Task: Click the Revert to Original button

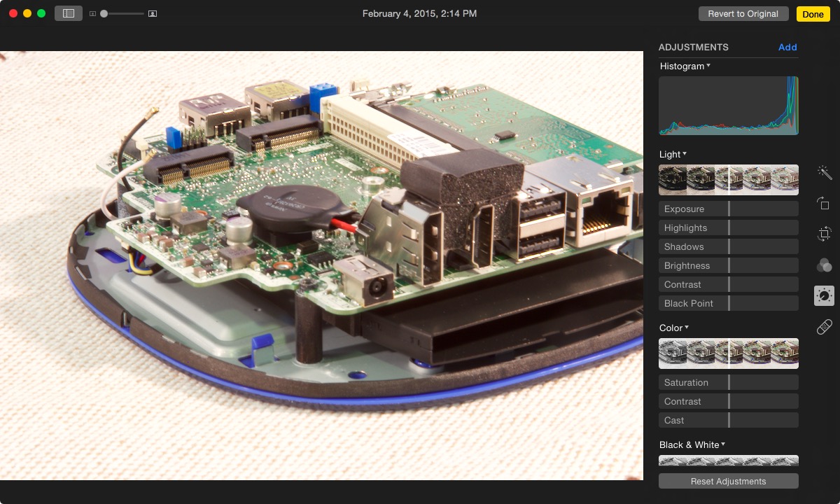Action: click(743, 13)
